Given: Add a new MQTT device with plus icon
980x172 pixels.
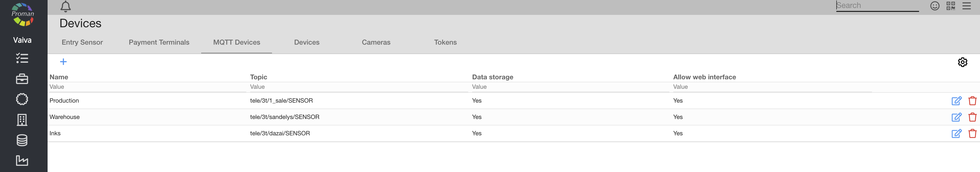Looking at the screenshot, I should click(x=63, y=62).
